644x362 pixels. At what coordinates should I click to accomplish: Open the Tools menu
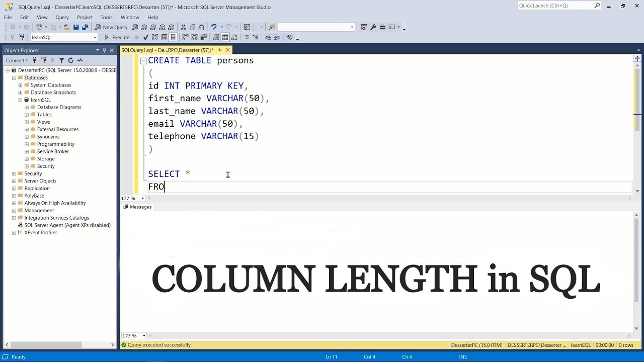(x=106, y=17)
